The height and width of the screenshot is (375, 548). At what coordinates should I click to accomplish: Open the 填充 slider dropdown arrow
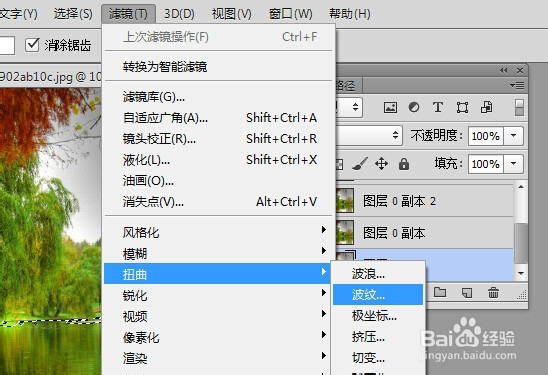tap(513, 164)
